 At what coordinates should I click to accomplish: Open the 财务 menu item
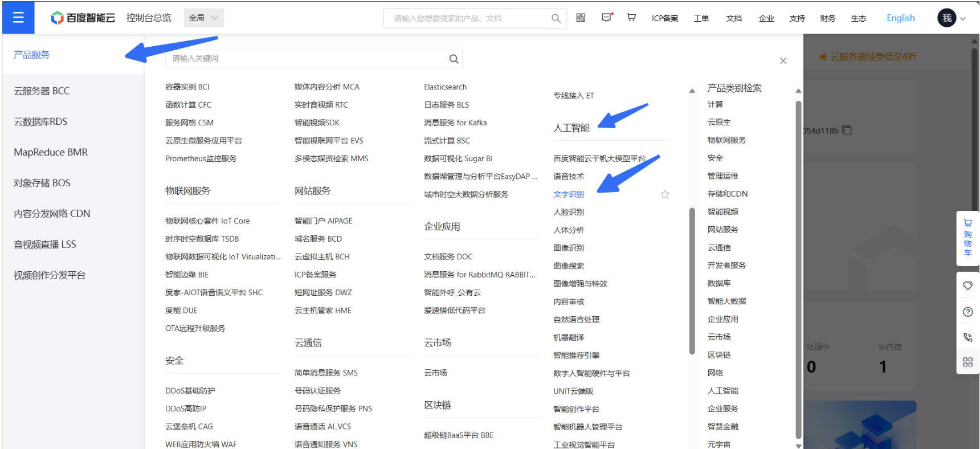pos(828,18)
